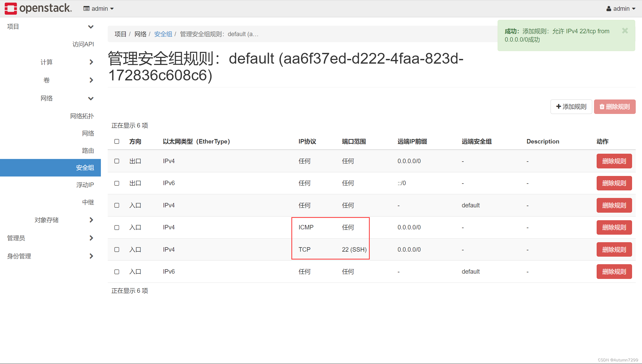Image resolution: width=642 pixels, height=364 pixels.
Task: Click 安全组 breadcrumb link
Action: point(163,34)
